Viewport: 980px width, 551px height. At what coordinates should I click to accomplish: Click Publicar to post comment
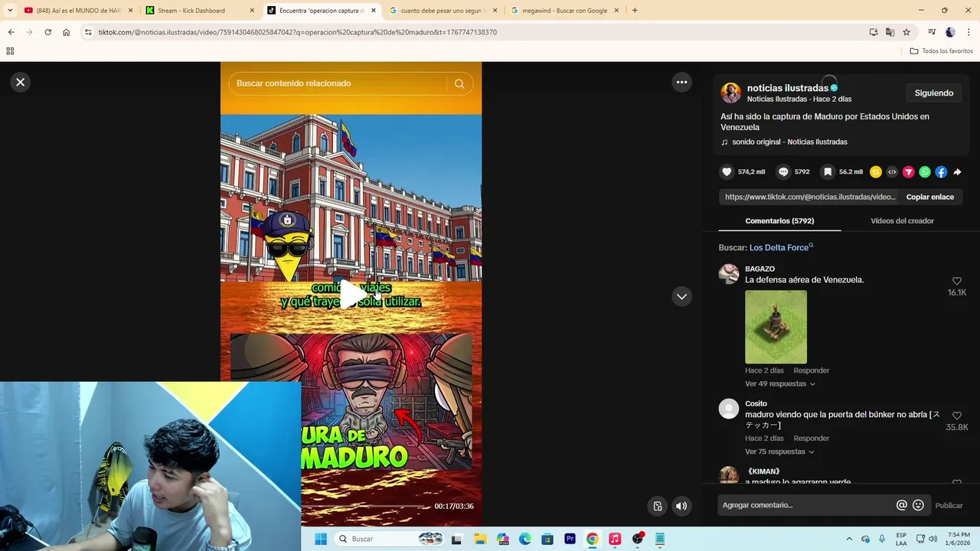[x=949, y=505]
